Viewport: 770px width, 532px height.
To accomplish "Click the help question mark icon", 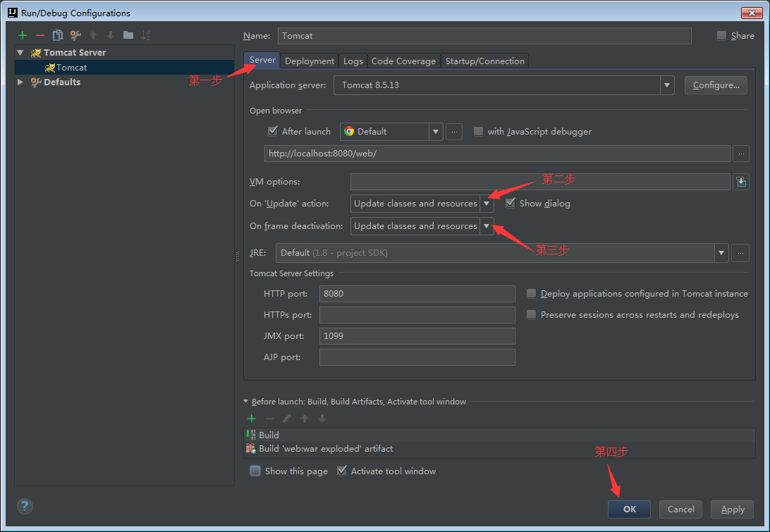I will coord(25,506).
